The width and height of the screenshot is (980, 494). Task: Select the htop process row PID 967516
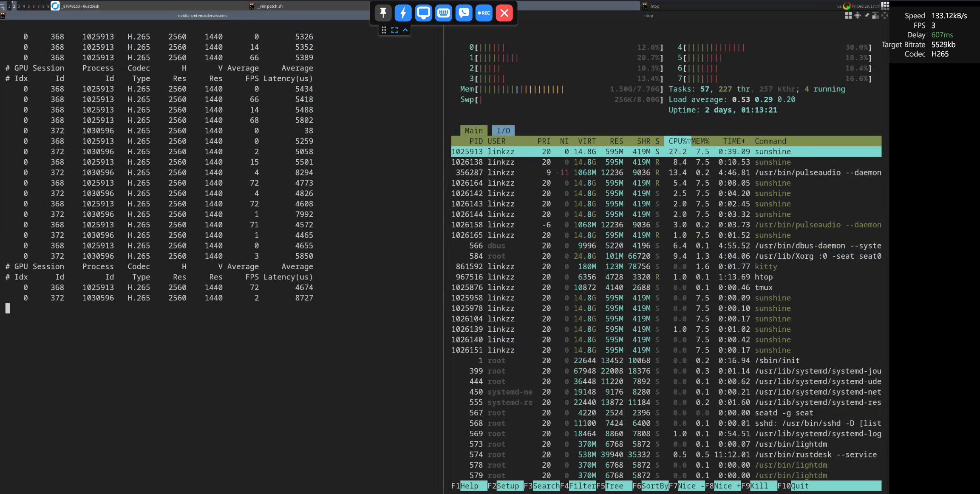(666, 277)
